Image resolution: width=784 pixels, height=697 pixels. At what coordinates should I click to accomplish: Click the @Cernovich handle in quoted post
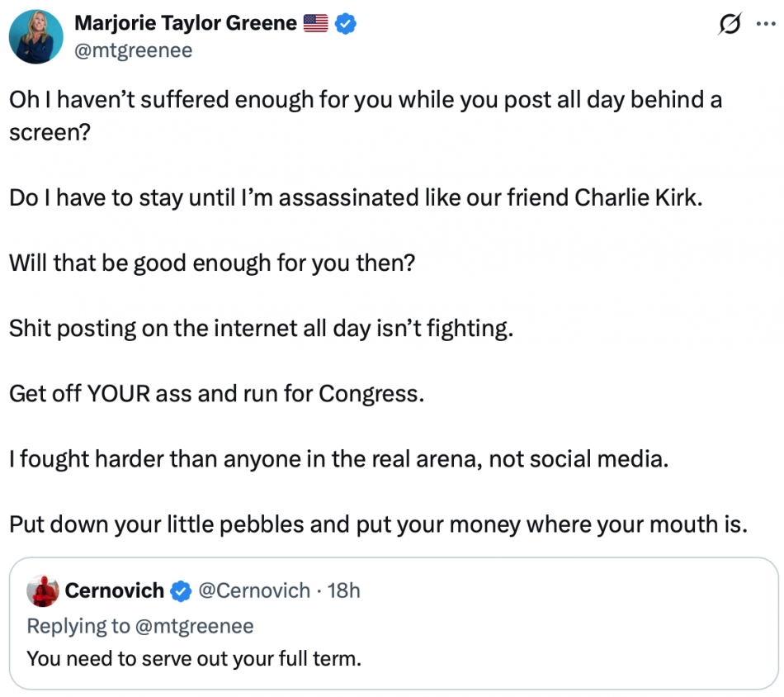[255, 591]
